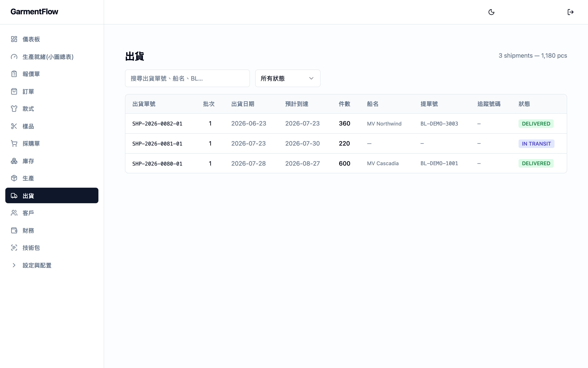
Task: Click bill of lading BL-DEMO-3003
Action: coord(439,124)
